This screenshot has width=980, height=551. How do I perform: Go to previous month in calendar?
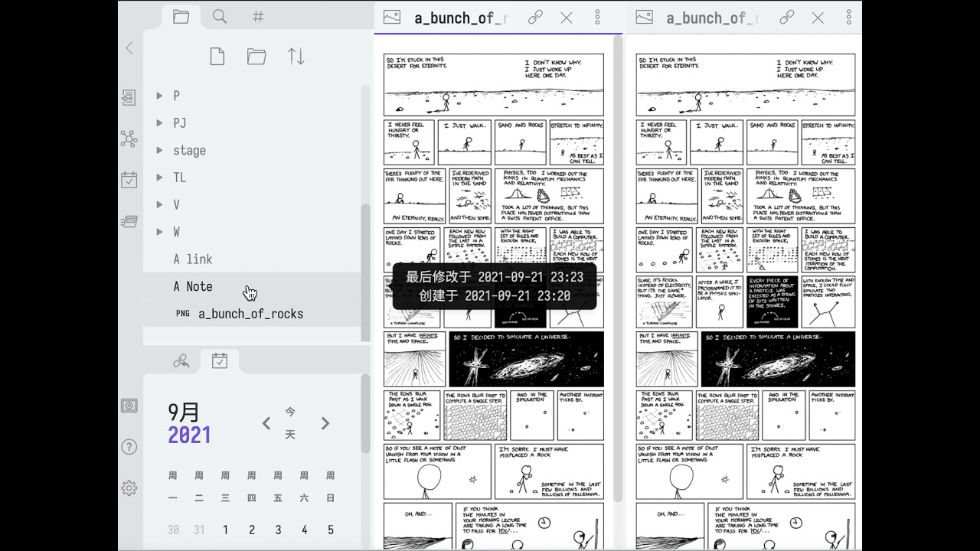pos(266,423)
